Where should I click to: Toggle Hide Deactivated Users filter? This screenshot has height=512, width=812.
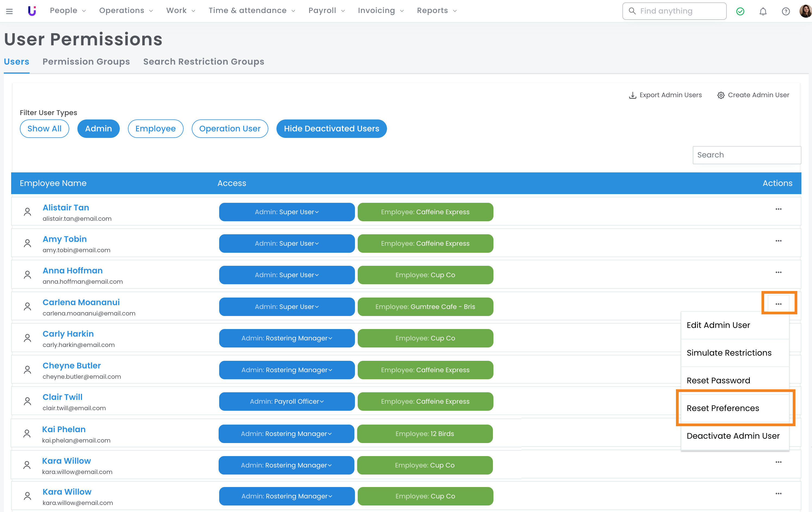click(331, 128)
